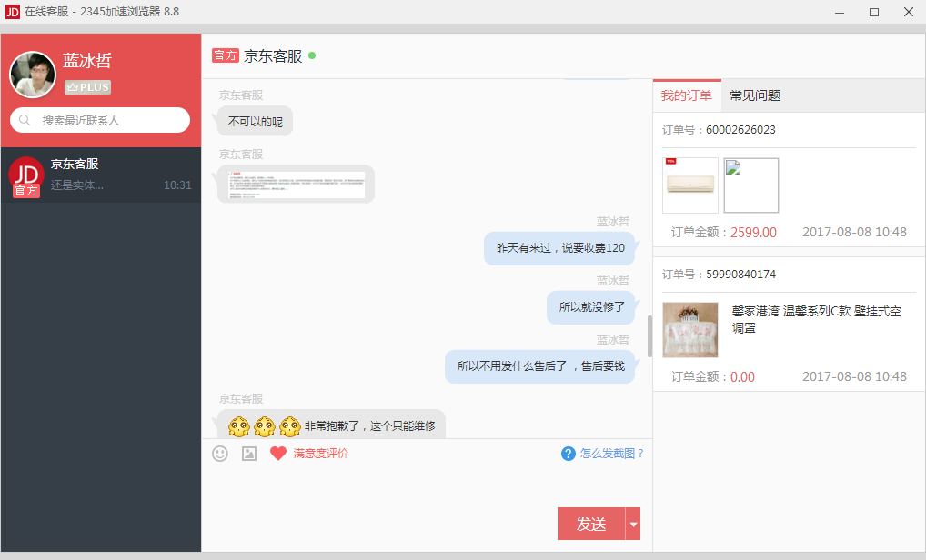The image size is (926, 560).
Task: Click the 10:31 timestamp in contact list
Action: pos(177,185)
